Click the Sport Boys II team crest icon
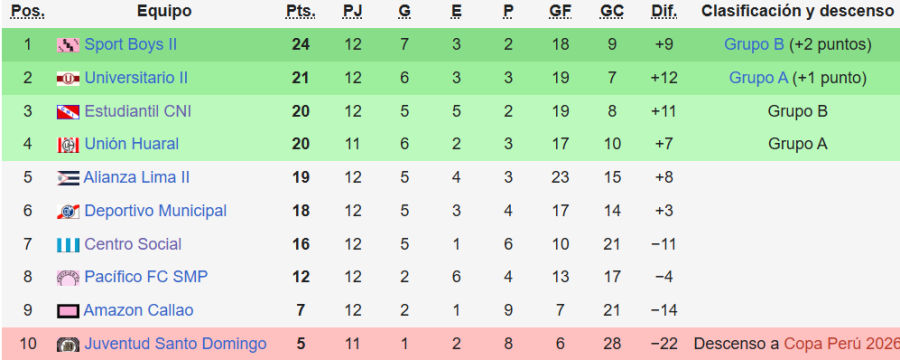 coord(68,45)
